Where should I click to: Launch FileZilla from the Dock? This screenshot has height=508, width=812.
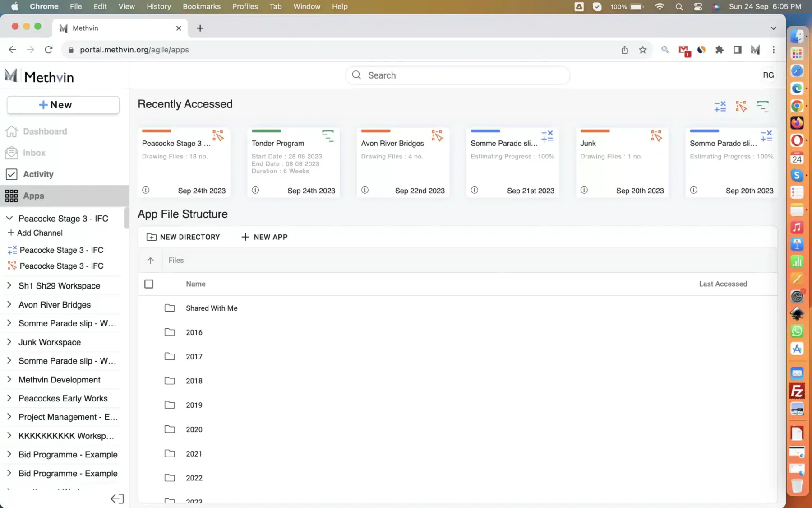point(797,391)
